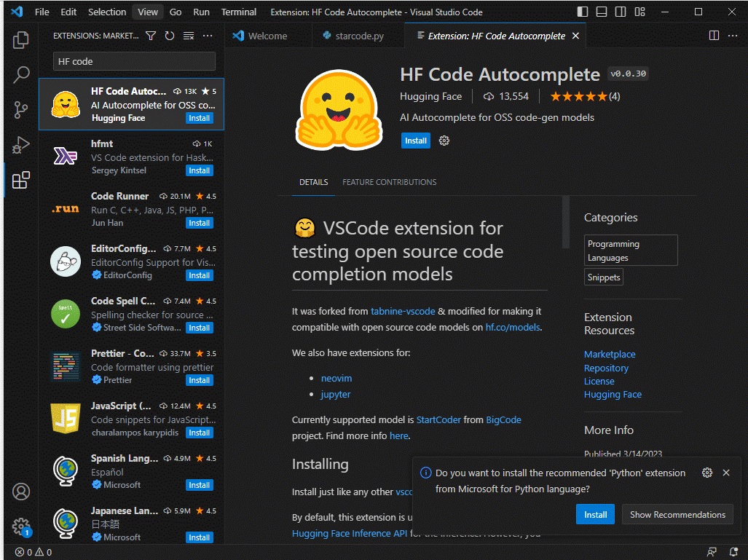Image resolution: width=748 pixels, height=560 pixels.
Task: Click the extensions search field
Action: pyautogui.click(x=134, y=61)
